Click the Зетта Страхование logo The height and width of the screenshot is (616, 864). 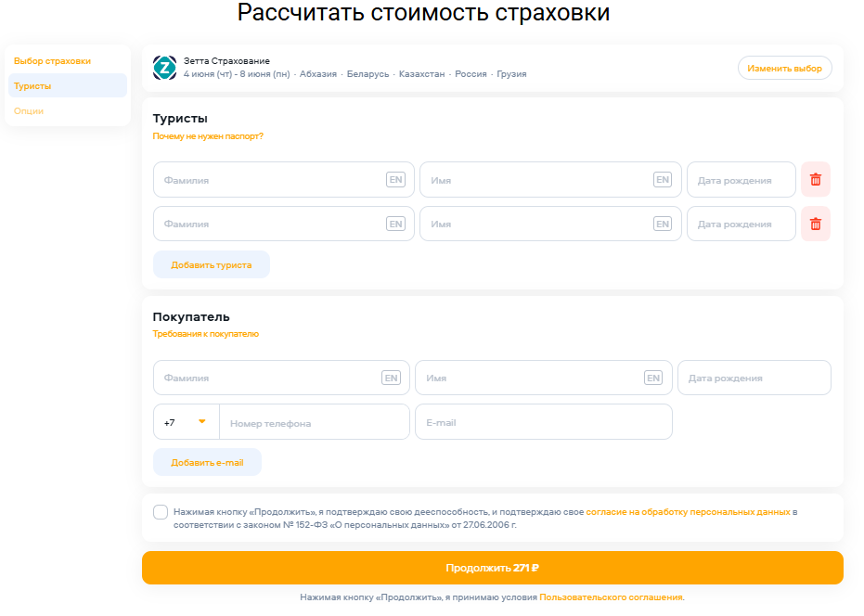164,67
